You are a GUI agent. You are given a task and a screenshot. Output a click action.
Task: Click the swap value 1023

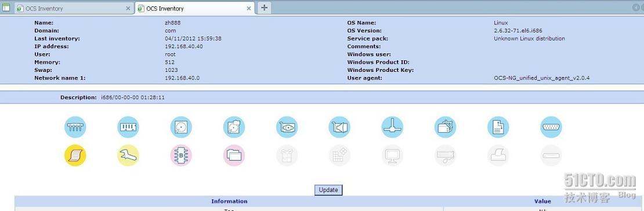171,70
